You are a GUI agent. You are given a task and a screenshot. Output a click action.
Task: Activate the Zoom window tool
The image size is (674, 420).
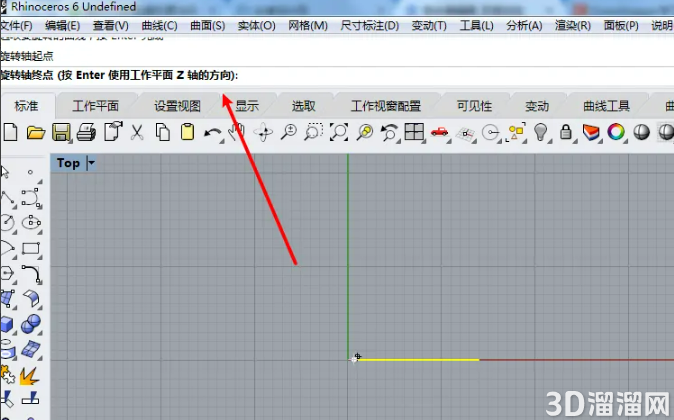(314, 132)
